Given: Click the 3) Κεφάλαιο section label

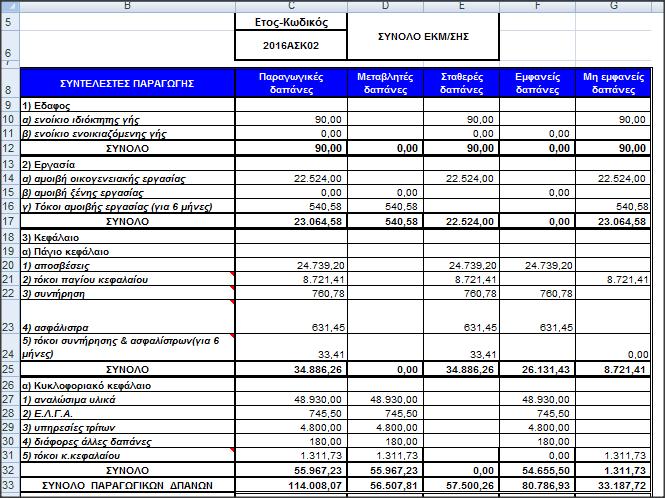Looking at the screenshot, I should click(50, 238).
